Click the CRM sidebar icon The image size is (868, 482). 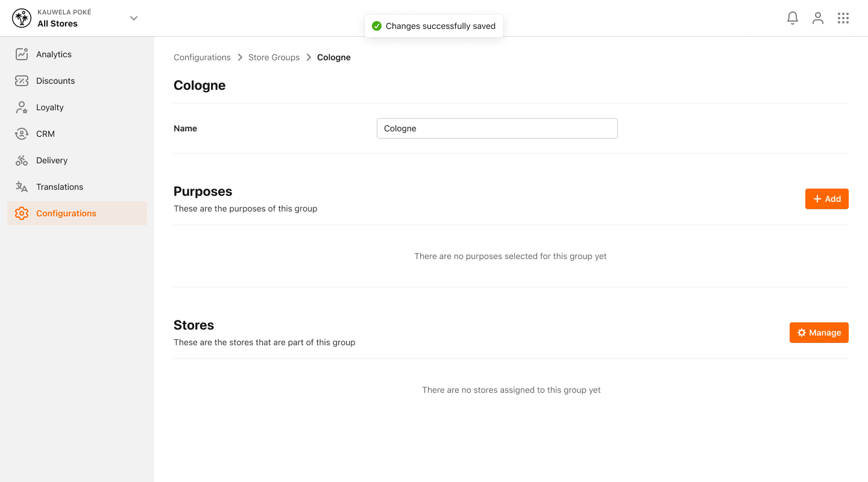click(22, 134)
